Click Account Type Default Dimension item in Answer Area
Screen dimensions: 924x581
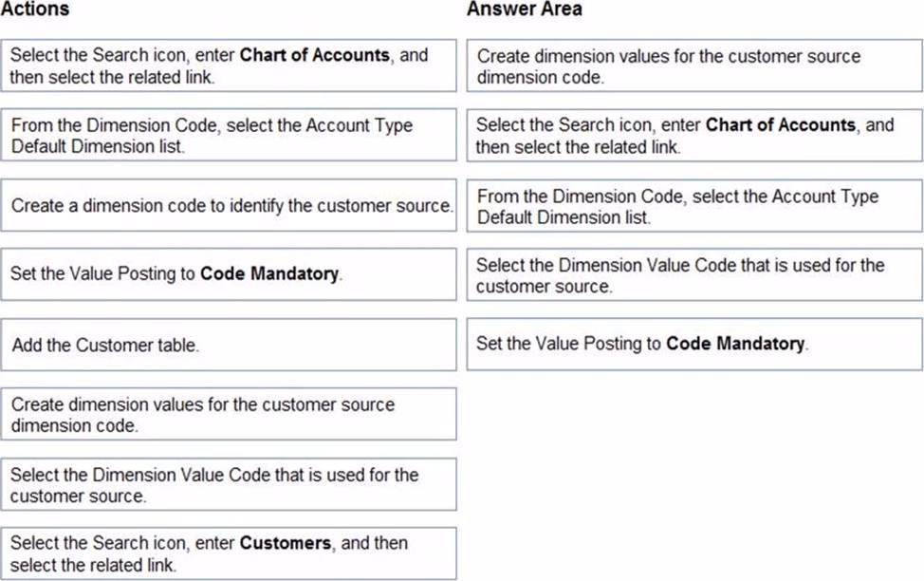693,206
